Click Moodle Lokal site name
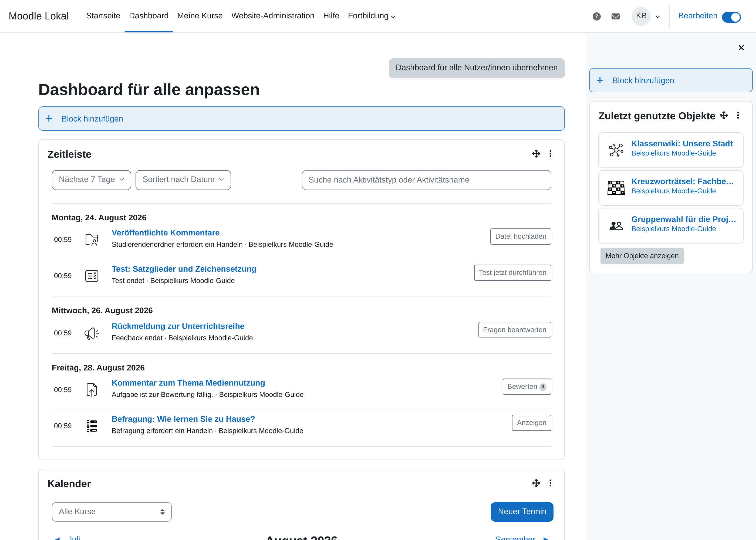The width and height of the screenshot is (756, 540). [39, 16]
